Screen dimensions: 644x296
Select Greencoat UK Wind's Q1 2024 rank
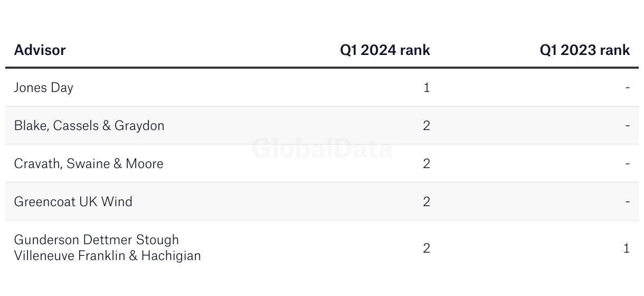427,201
